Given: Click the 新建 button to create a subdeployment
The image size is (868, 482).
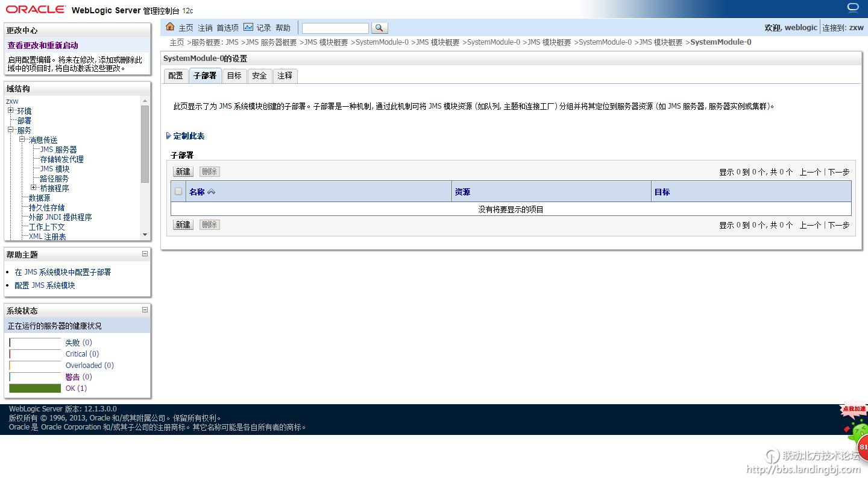Looking at the screenshot, I should (183, 171).
